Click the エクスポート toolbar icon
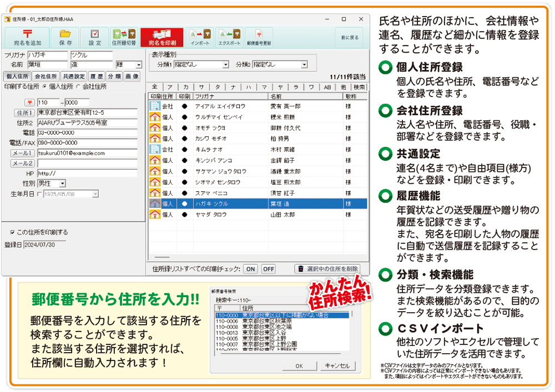This screenshot has height=392, width=555. [x=229, y=37]
